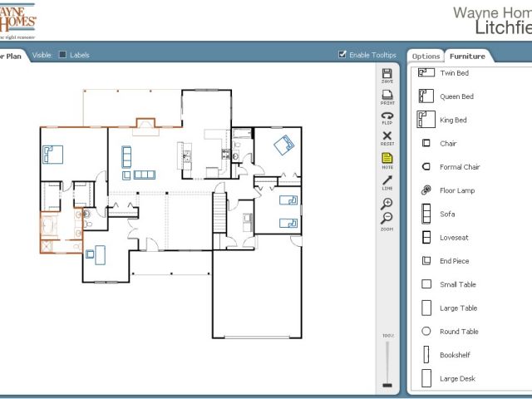Select Bookshelf from furniture list

[426, 355]
